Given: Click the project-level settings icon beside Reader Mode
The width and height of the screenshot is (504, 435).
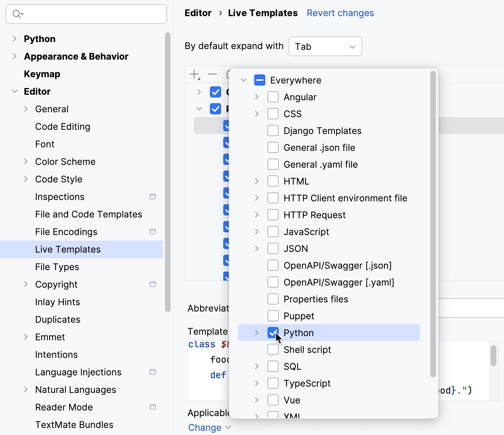Looking at the screenshot, I should point(153,407).
